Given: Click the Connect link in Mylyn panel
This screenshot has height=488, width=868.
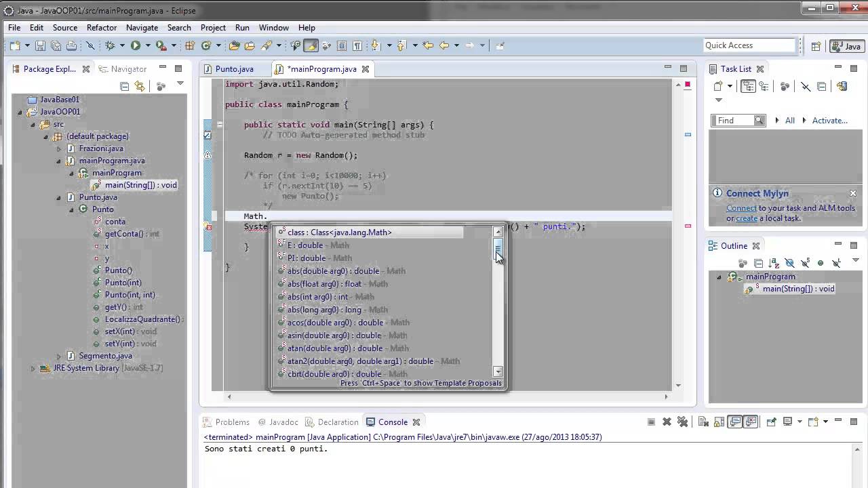Looking at the screenshot, I should click(741, 208).
